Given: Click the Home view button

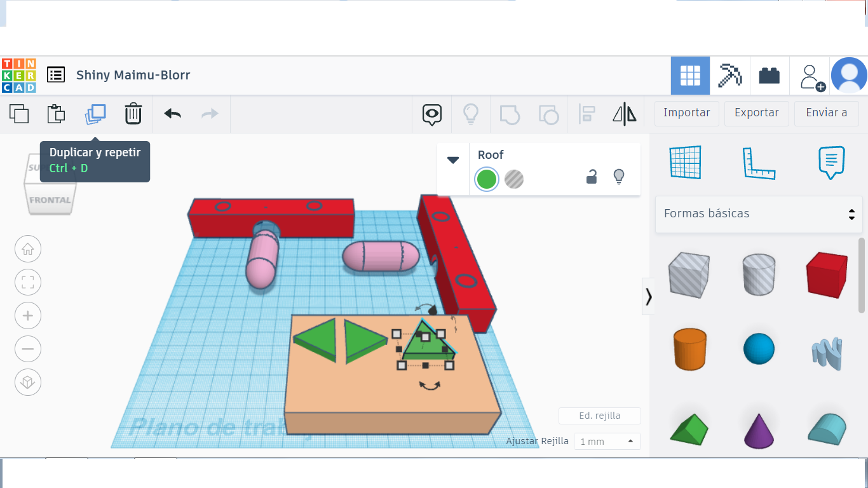Looking at the screenshot, I should click(28, 248).
